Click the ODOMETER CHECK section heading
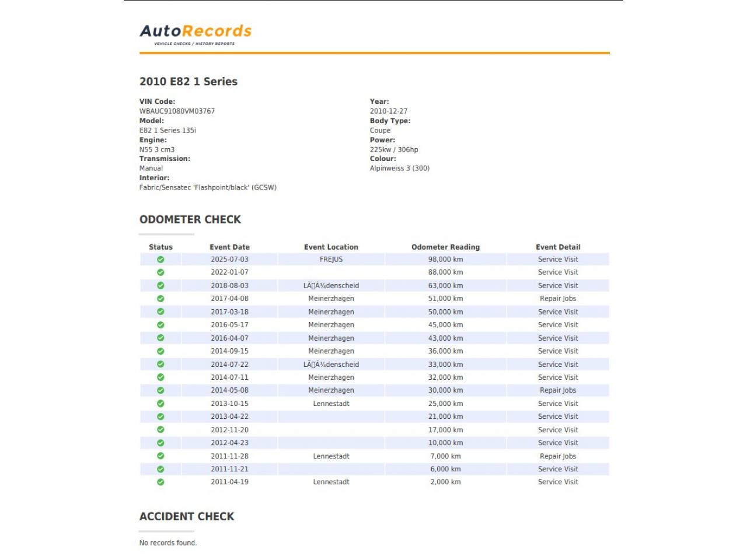This screenshot has height=560, width=747. (x=190, y=220)
